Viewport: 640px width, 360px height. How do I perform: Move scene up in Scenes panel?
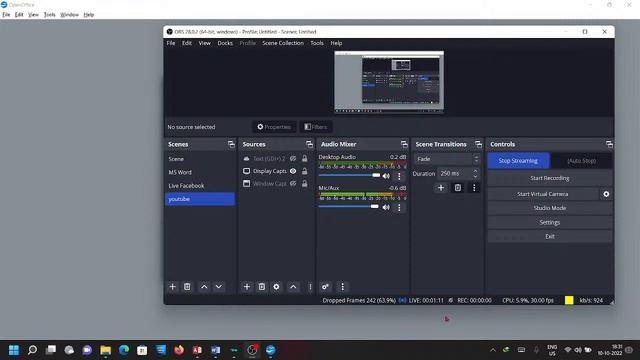pos(204,287)
